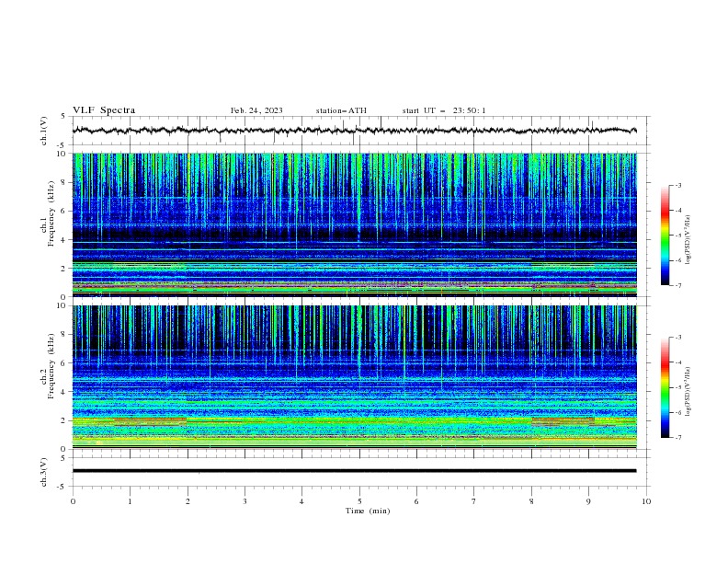This screenshot has height=563, width=728.
Task: Click the ch.3 flat black trace
Action: (x=354, y=471)
